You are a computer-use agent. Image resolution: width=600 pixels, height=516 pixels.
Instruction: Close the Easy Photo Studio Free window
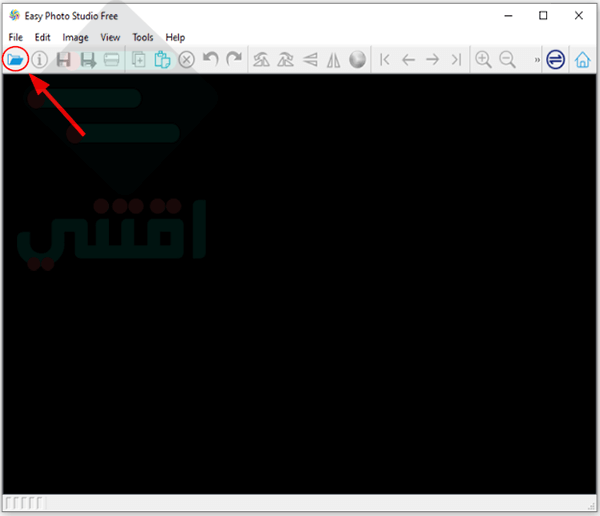click(579, 16)
